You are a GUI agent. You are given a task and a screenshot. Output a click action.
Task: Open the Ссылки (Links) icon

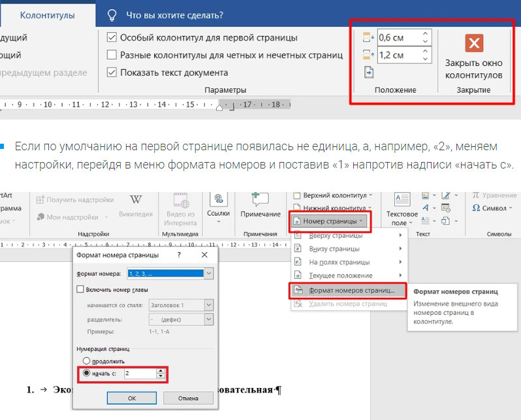218,200
